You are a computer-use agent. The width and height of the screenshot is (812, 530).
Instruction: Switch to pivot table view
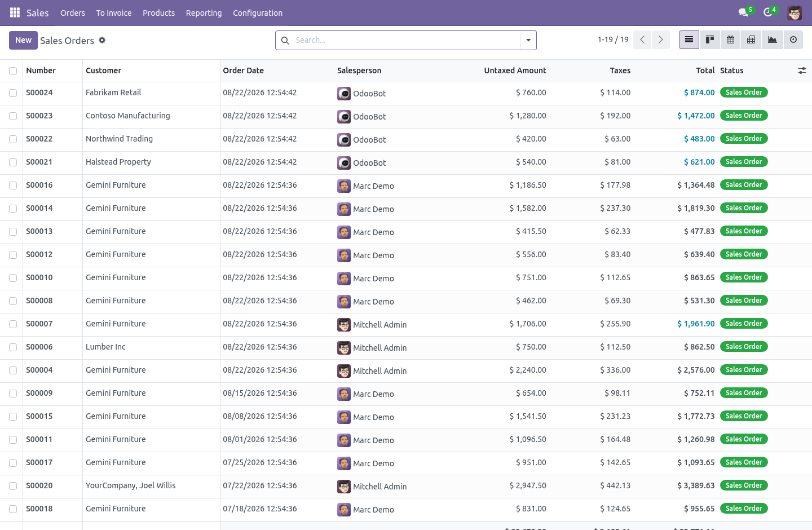[x=751, y=40]
